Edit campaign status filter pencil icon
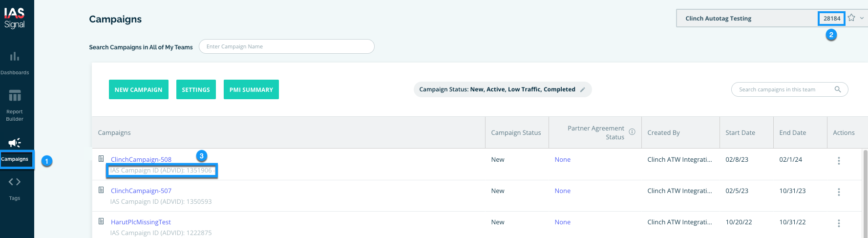Viewport: 868px width, 238px height. 582,89
